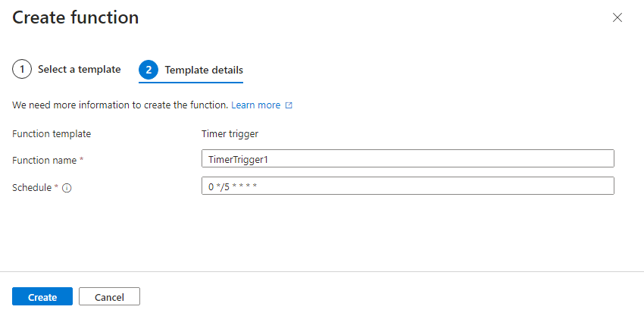Click the required asterisk beside Function name
This screenshot has height=316, width=644.
(81, 160)
